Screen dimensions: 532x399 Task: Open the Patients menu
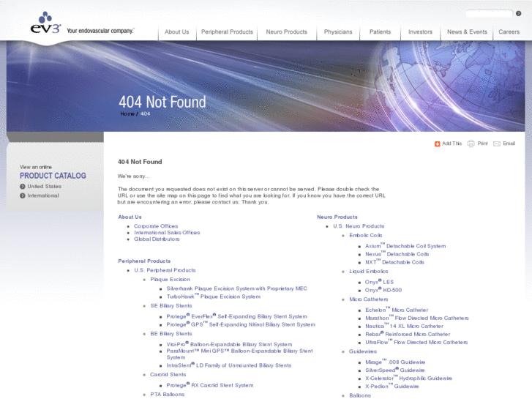(380, 32)
